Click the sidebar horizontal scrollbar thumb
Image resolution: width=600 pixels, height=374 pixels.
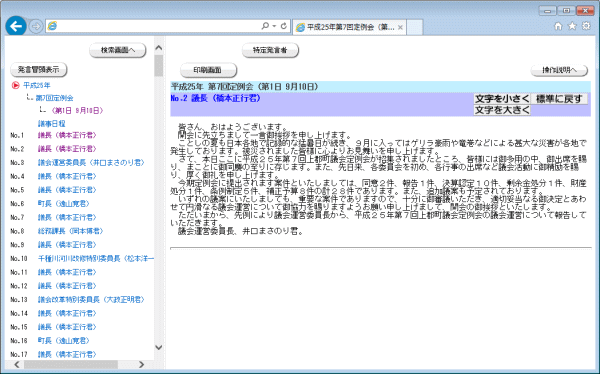pos(71,364)
